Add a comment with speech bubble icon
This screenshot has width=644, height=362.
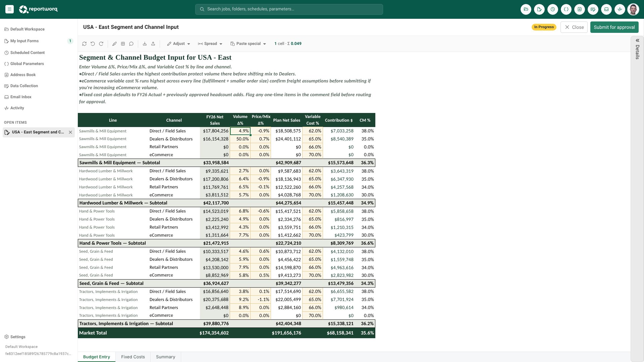pyautogui.click(x=131, y=44)
